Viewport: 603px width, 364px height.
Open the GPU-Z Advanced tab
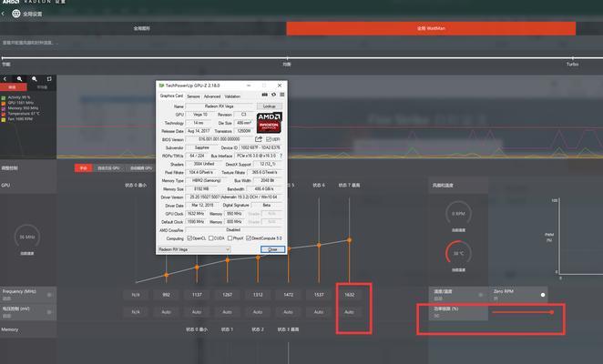click(x=212, y=96)
